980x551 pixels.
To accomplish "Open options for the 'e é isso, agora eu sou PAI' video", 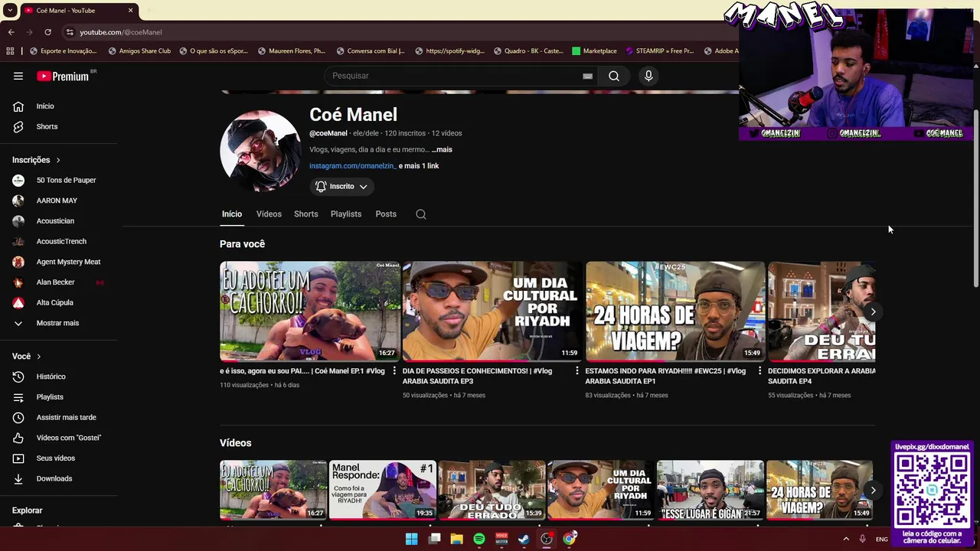I will coord(394,371).
